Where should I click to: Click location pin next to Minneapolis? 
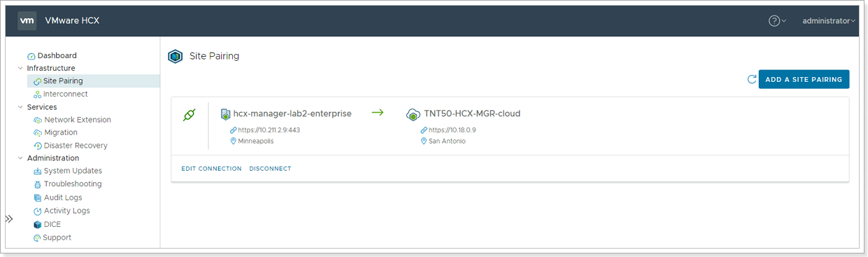(x=234, y=141)
